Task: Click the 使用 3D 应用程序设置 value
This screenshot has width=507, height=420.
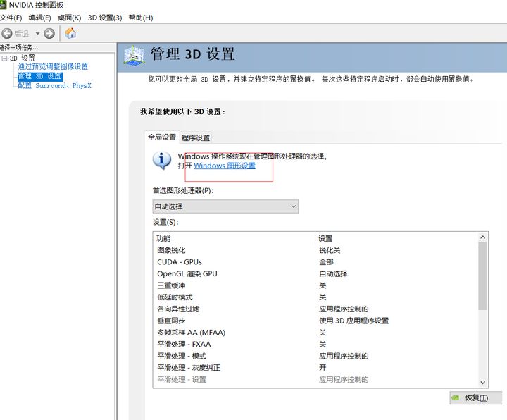Action: pos(353,321)
